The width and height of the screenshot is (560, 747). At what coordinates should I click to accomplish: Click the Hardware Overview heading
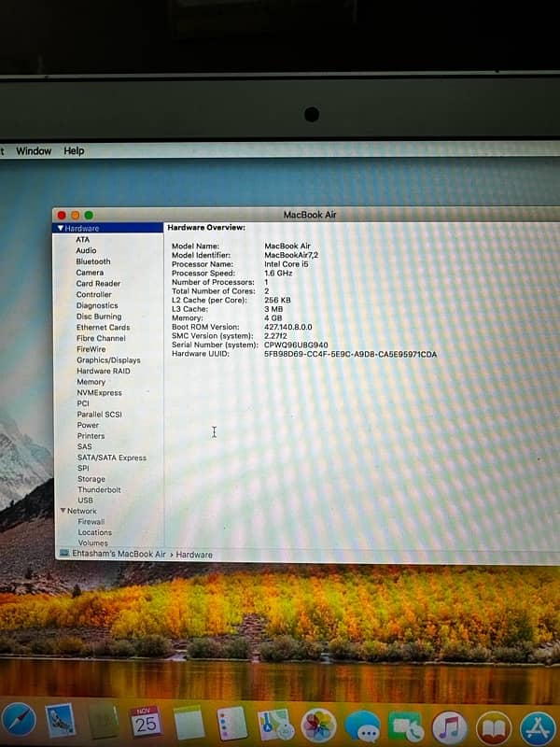[206, 227]
